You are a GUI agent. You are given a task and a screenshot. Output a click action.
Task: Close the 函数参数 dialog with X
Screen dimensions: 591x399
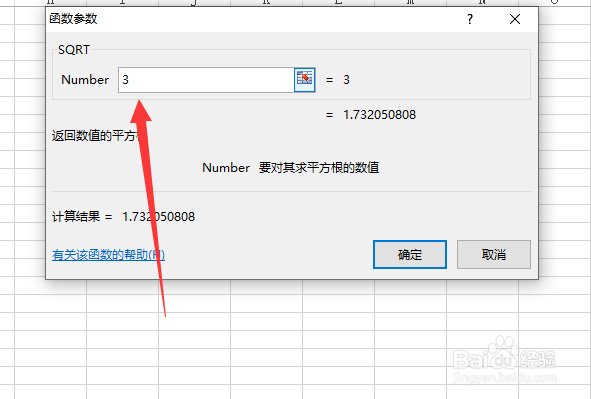pyautogui.click(x=515, y=19)
